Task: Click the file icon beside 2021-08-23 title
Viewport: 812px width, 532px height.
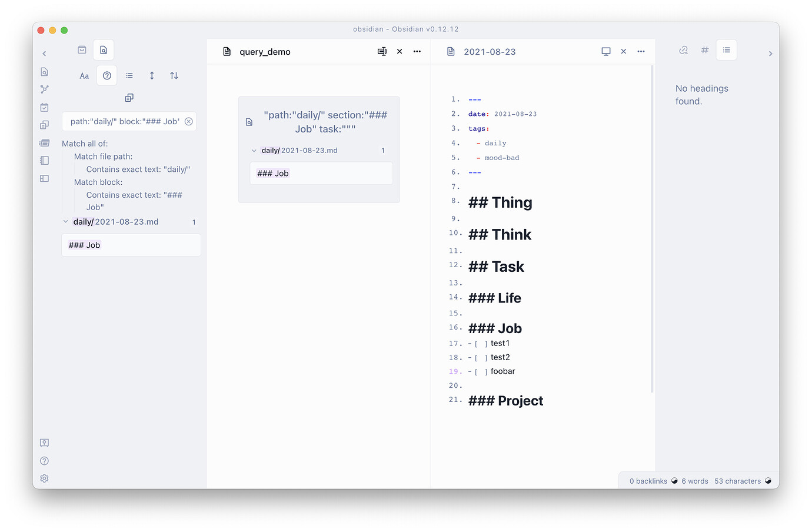Action: [451, 52]
